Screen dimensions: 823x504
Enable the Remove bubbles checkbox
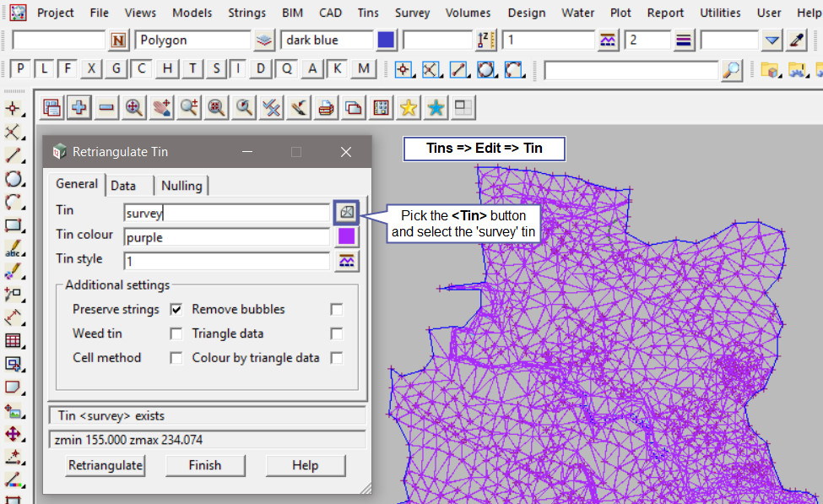pos(337,310)
